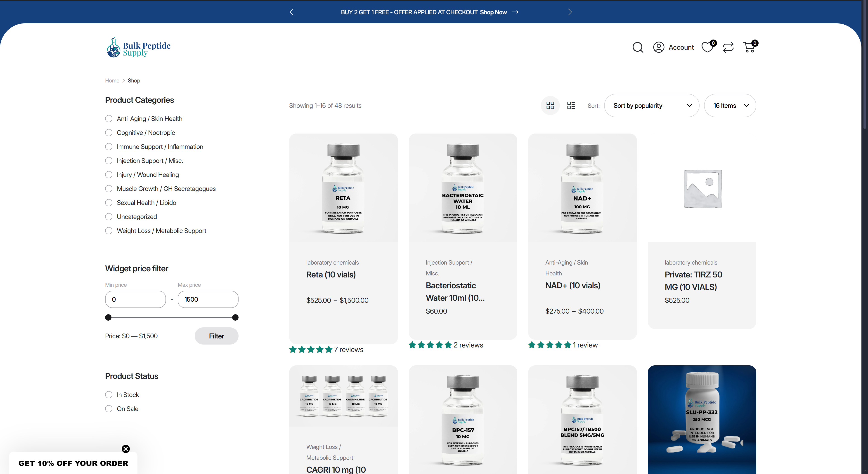This screenshot has height=474, width=868.
Task: Show previous promo banner slide
Action: coord(291,12)
